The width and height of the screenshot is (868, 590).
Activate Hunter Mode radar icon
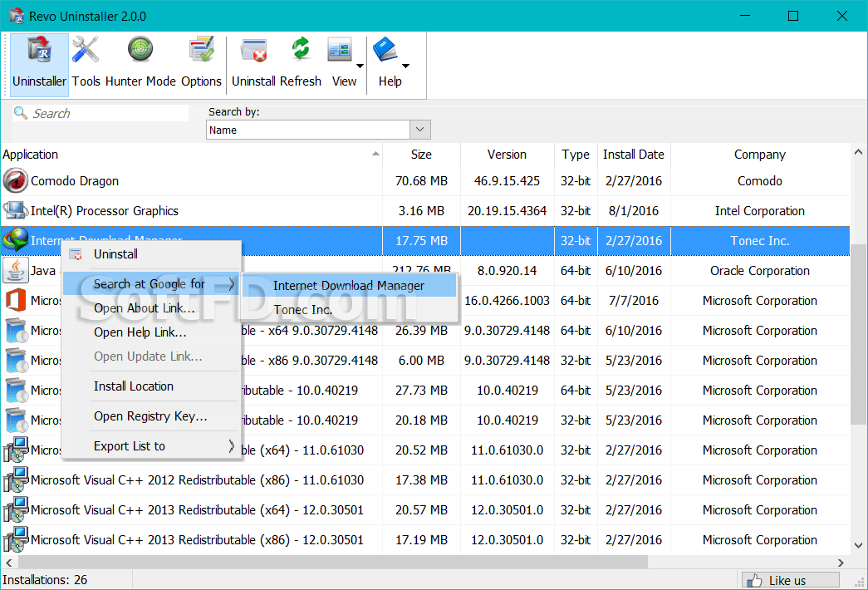(140, 50)
